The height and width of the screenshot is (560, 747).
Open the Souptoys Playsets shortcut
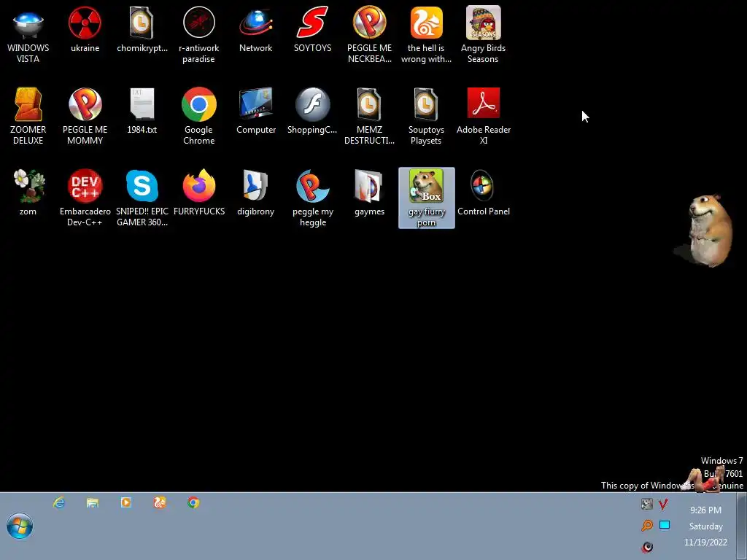426,116
